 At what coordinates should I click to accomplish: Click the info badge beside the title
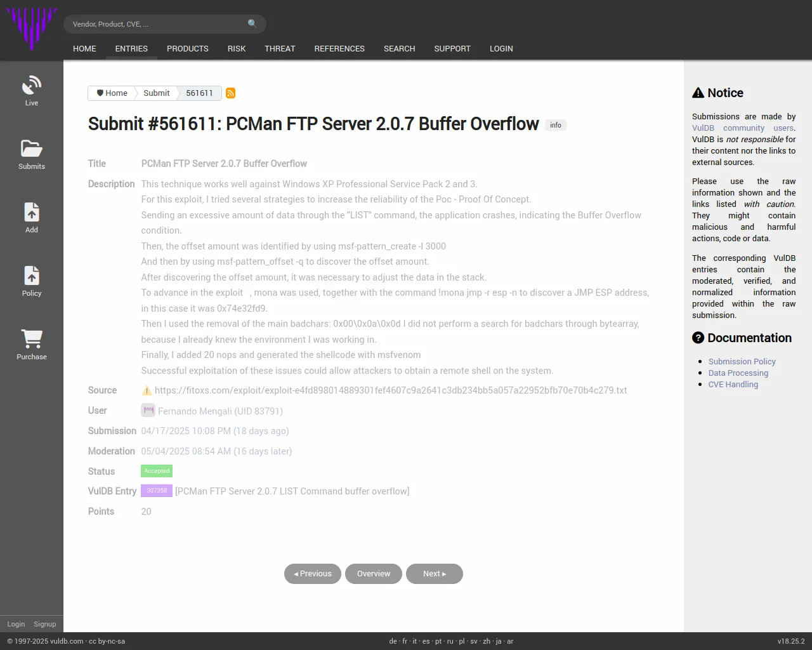[x=556, y=125]
